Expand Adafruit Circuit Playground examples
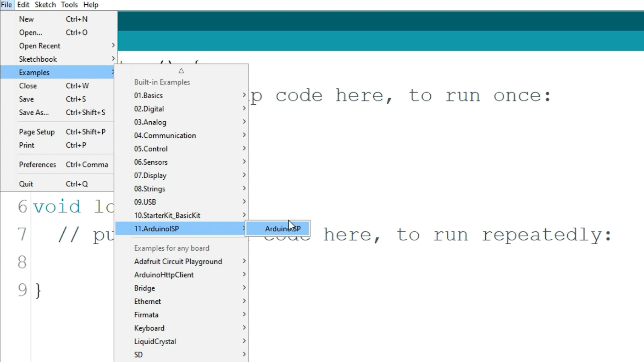This screenshot has height=362, width=644. pyautogui.click(x=181, y=261)
